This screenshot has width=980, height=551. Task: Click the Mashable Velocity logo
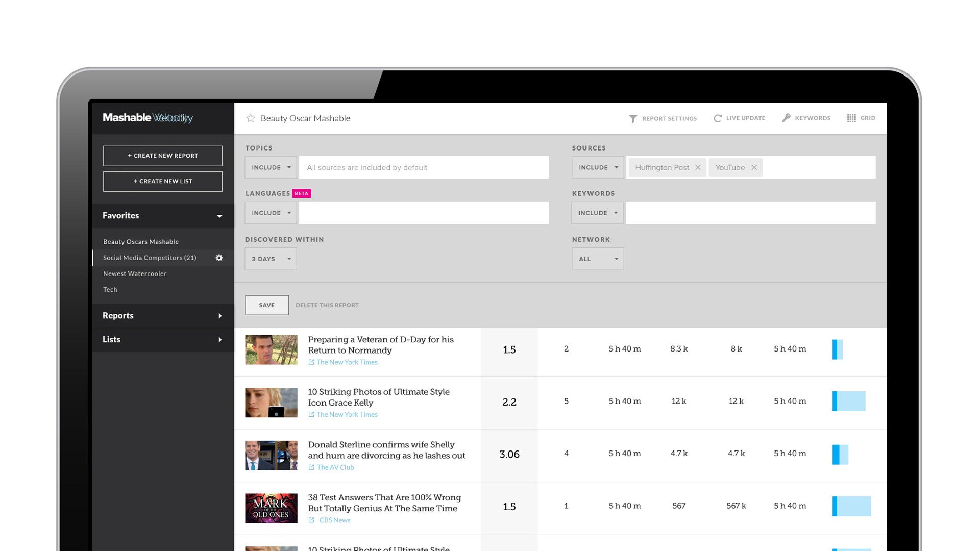(148, 118)
